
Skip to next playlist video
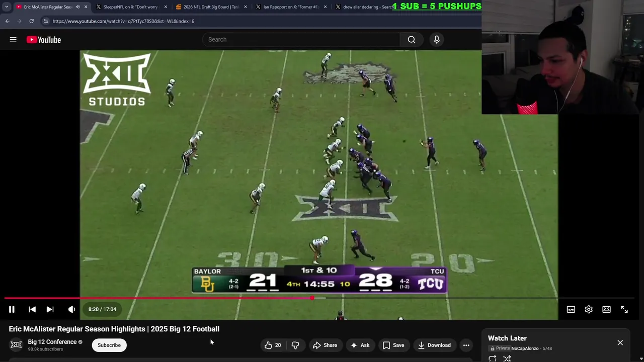click(x=50, y=309)
